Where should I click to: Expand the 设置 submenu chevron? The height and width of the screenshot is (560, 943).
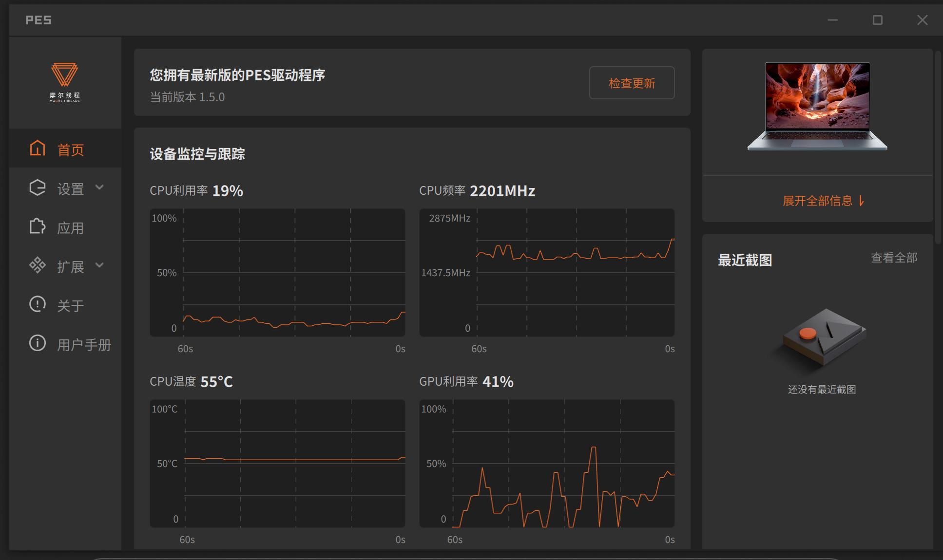(99, 187)
